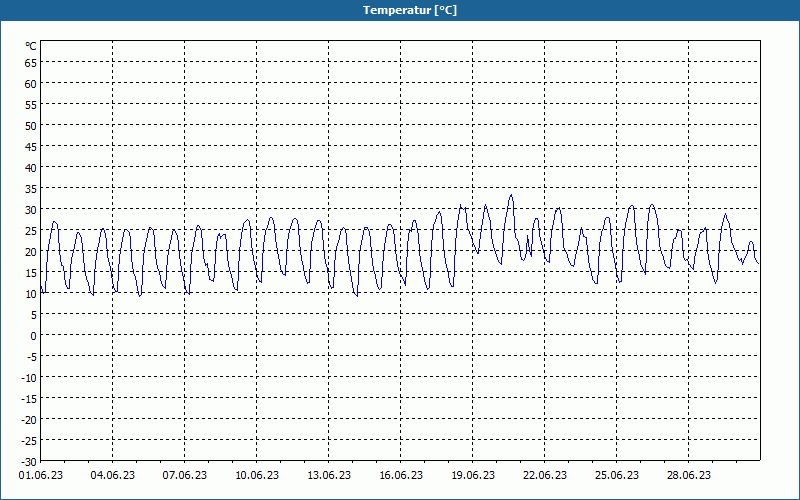This screenshot has width=800, height=500.
Task: Click the 22.06.23 axis date
Action: 544,475
